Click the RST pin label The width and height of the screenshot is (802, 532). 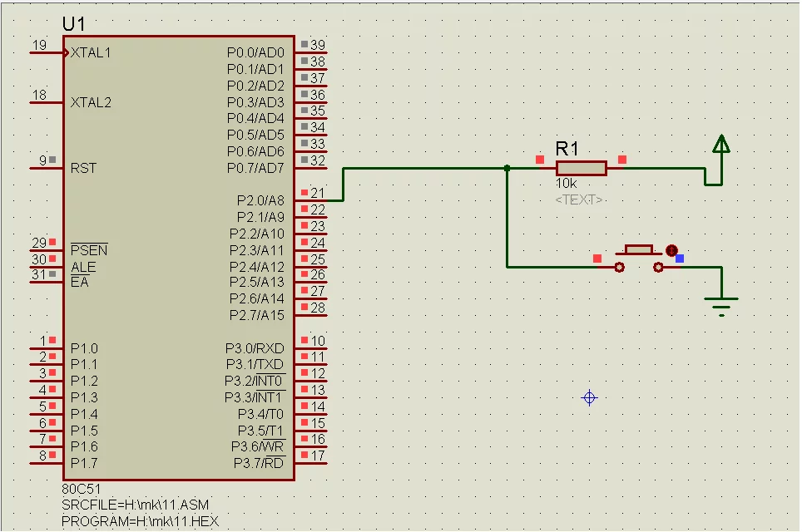pos(83,168)
